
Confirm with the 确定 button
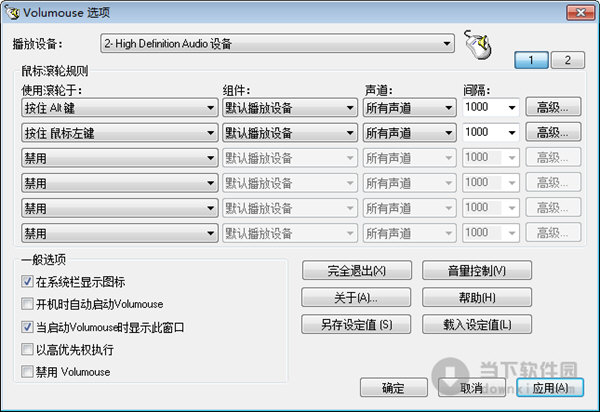tap(394, 388)
